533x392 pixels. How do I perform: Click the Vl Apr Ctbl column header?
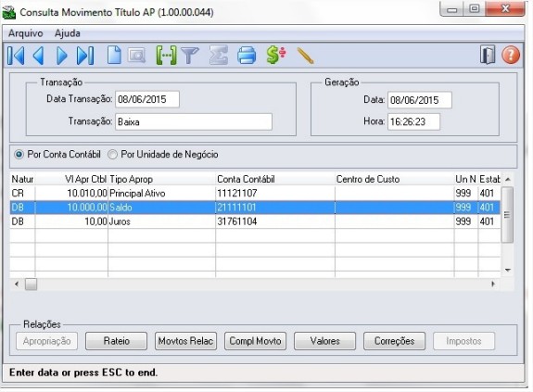click(x=71, y=179)
